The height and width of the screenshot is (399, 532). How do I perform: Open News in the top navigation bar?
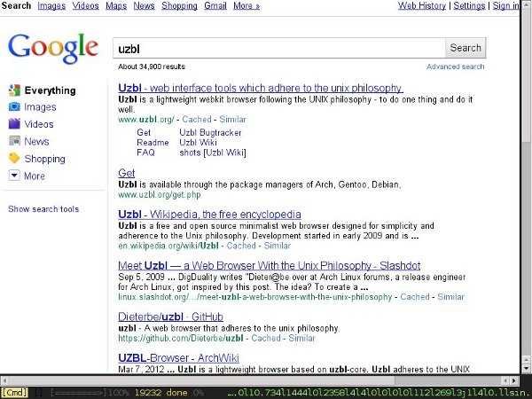tap(144, 6)
